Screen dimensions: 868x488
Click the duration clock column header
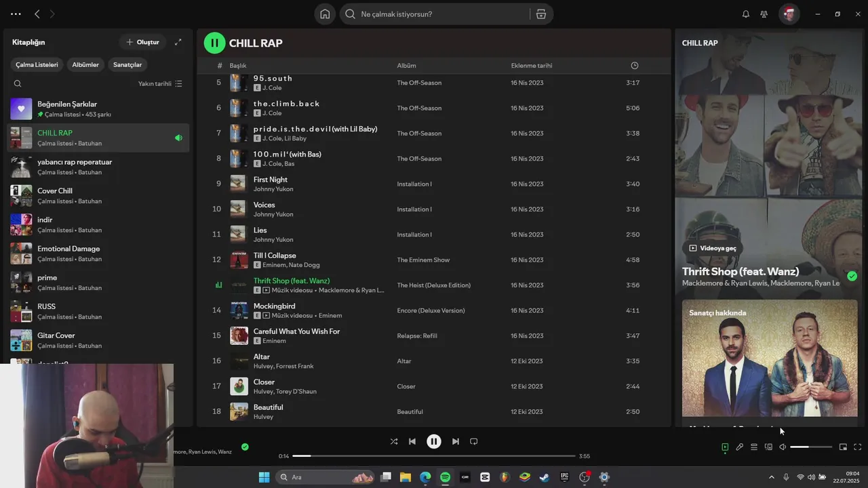(x=635, y=66)
